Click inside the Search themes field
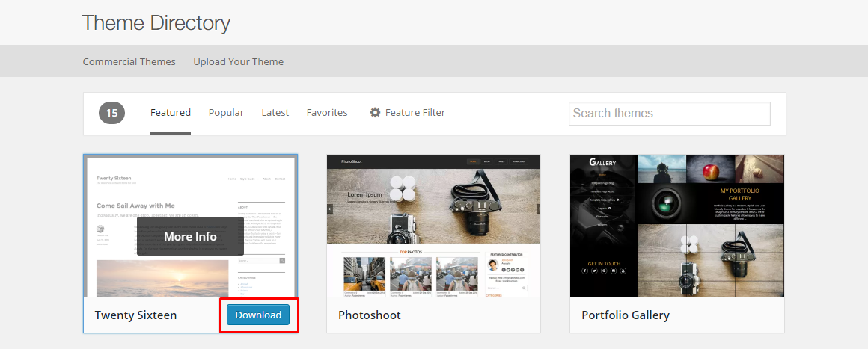868x349 pixels. click(669, 114)
